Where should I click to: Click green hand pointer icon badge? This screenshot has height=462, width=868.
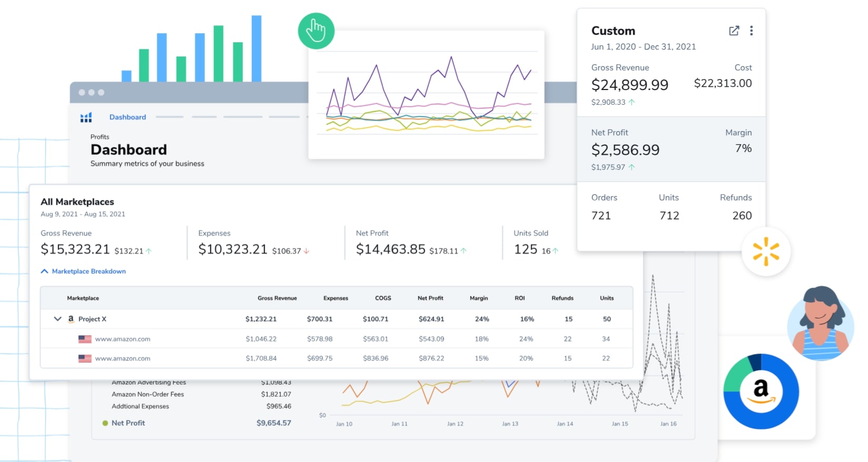(316, 31)
